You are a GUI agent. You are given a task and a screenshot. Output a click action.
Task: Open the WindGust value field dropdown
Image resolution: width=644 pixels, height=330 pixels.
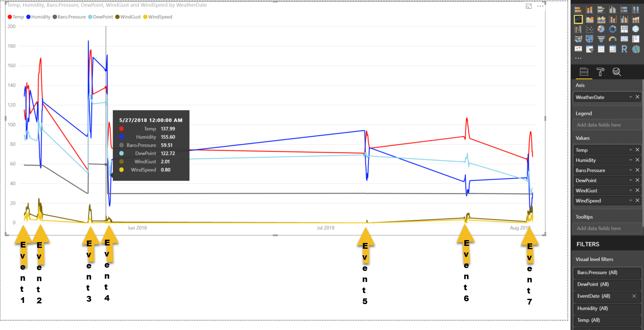[x=630, y=190]
